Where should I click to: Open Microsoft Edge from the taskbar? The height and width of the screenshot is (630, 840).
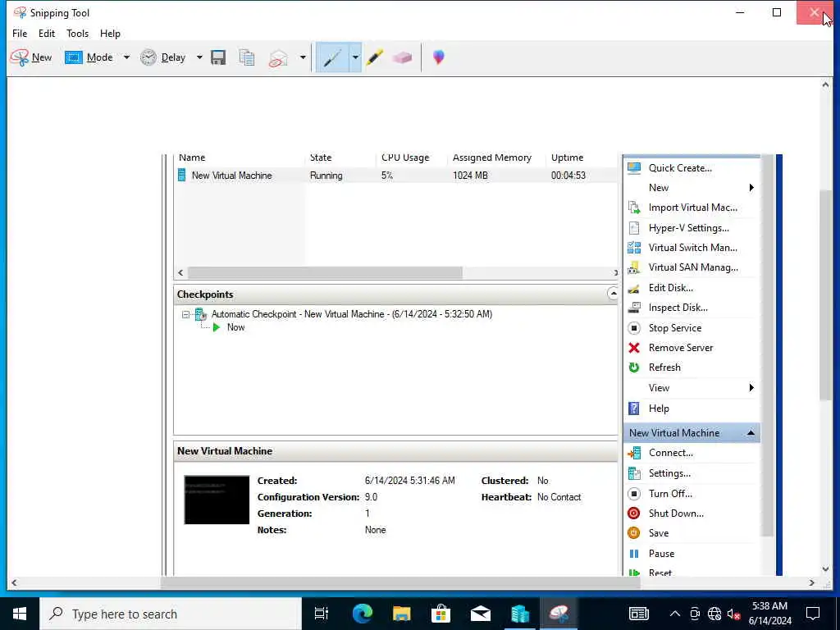362,614
